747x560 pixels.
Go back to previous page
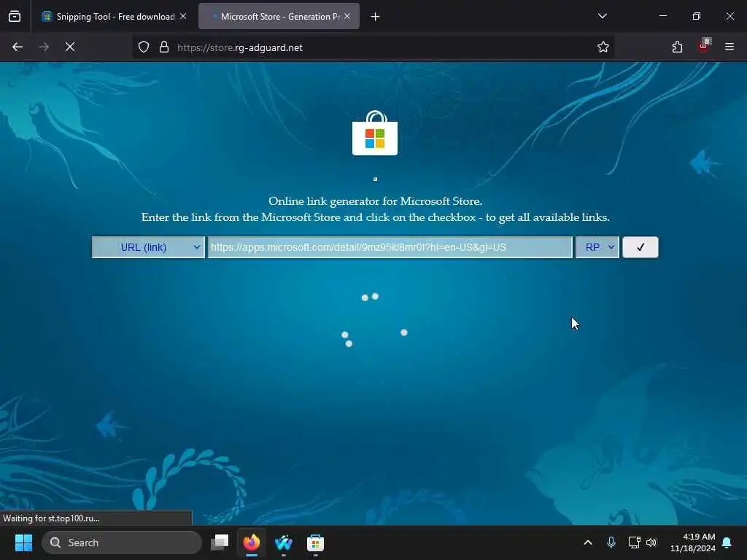(18, 47)
